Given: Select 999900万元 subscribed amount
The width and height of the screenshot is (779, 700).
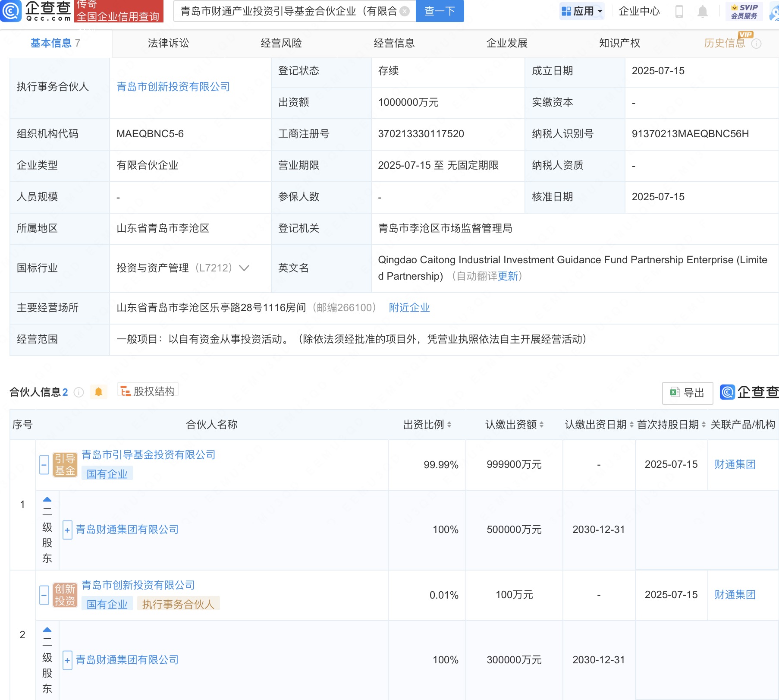Looking at the screenshot, I should tap(514, 464).
